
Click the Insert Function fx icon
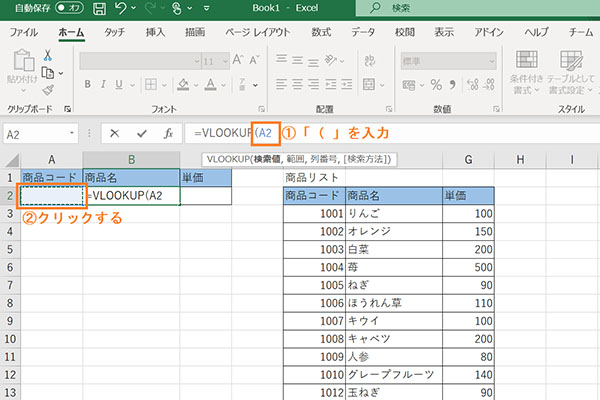click(168, 133)
